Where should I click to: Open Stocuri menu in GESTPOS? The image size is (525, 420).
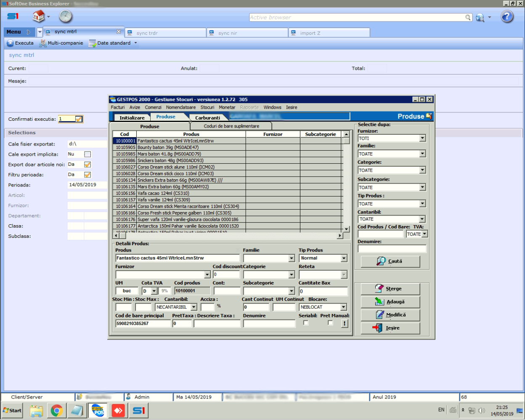(207, 107)
